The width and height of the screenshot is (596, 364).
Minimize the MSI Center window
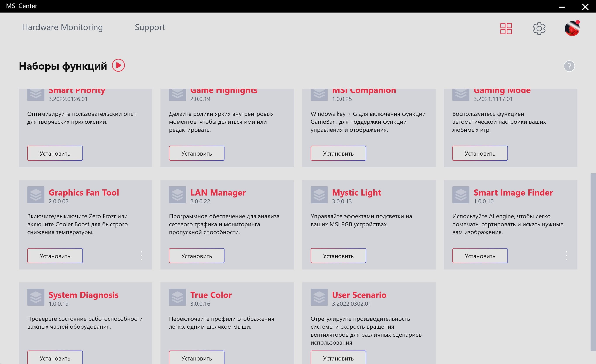(x=562, y=7)
